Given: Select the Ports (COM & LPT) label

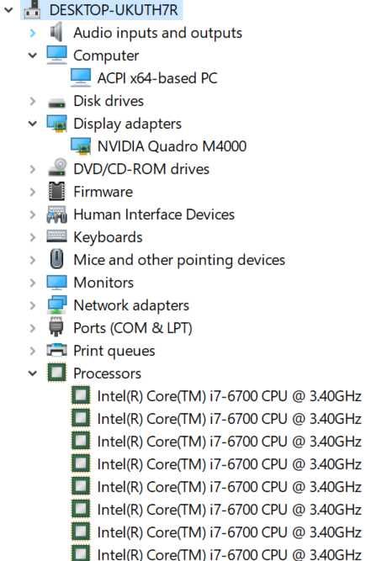Looking at the screenshot, I should tap(133, 328).
